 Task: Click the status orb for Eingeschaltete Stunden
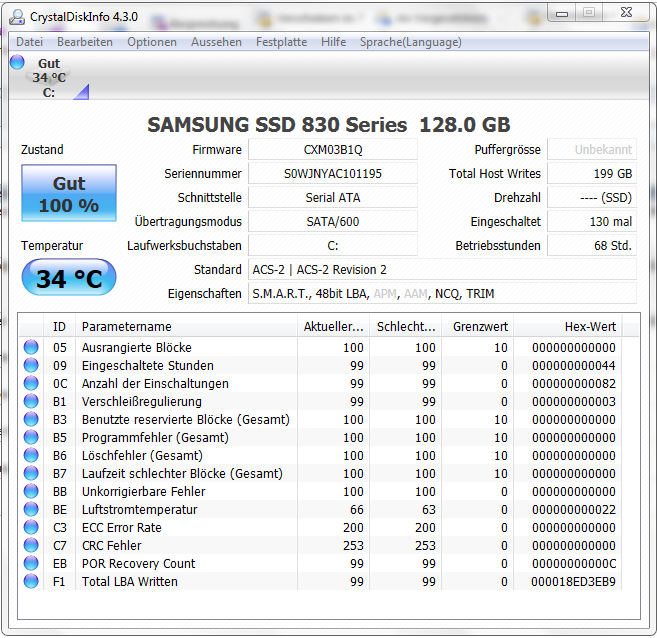(31, 365)
